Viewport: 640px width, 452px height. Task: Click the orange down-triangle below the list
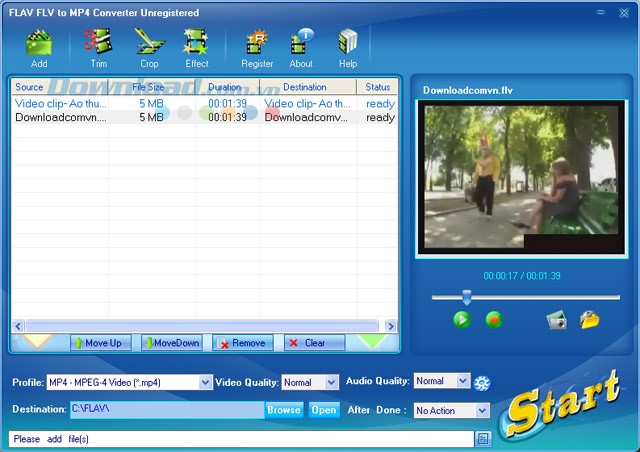point(37,341)
